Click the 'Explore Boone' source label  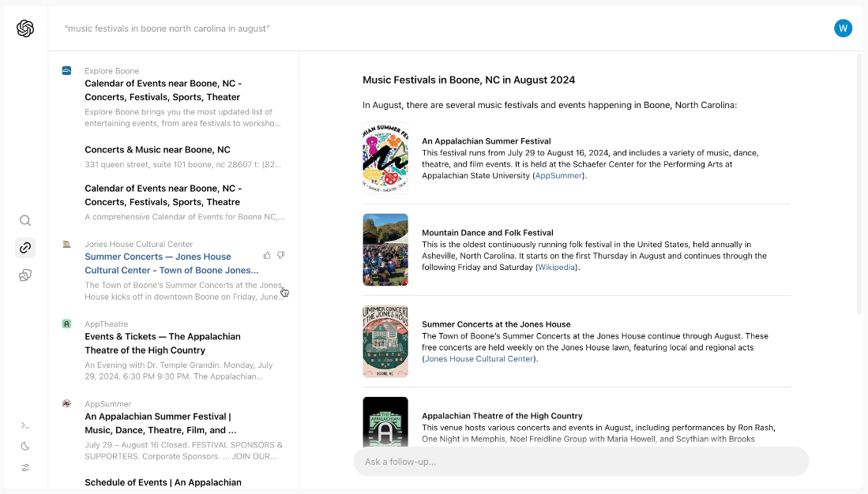pyautogui.click(x=112, y=71)
